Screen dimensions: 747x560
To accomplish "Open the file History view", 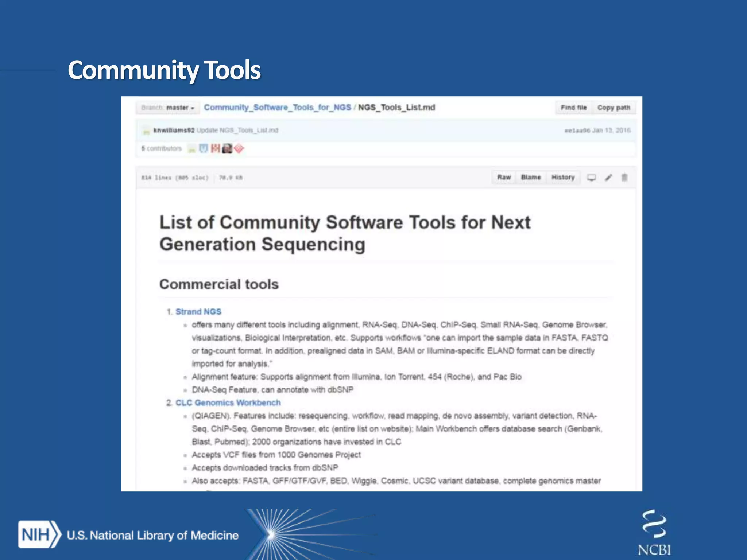I will point(563,177).
